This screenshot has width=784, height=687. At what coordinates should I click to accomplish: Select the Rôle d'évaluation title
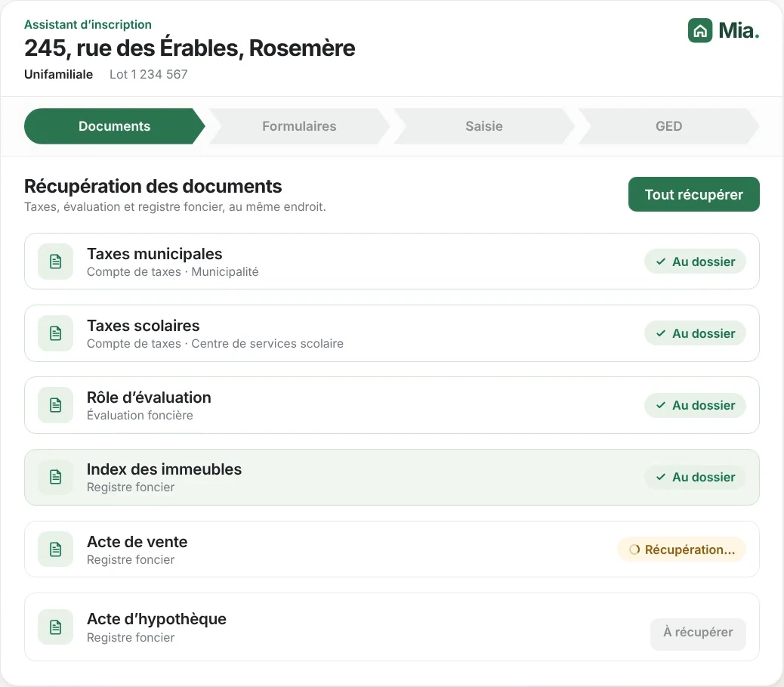[149, 398]
